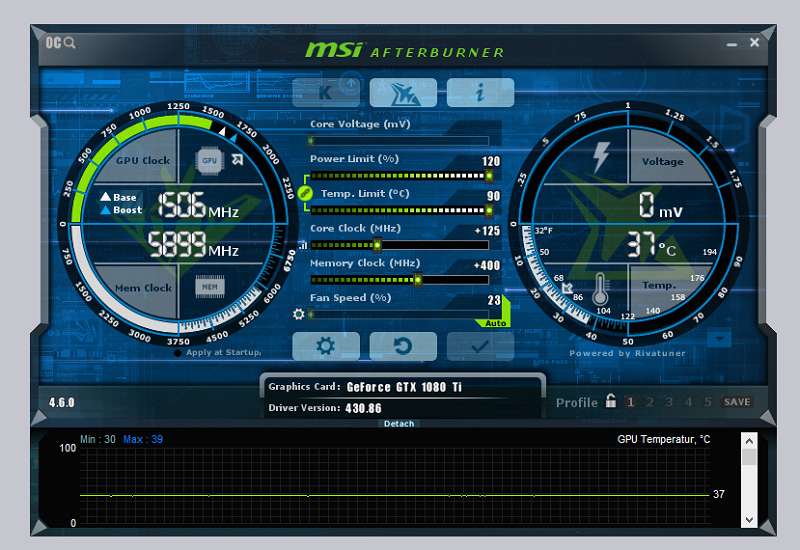Screen dimensions: 800x550
Task: Toggle the Auto fan speed button
Action: 495,323
